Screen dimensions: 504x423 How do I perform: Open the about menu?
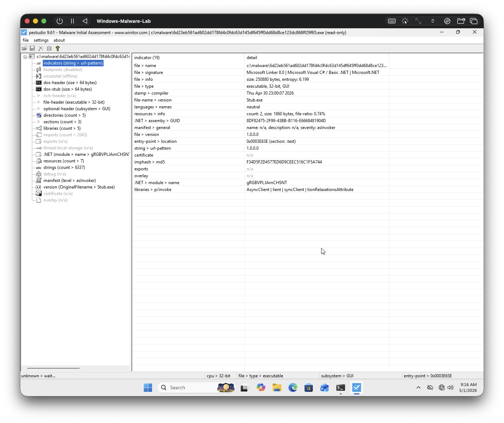[x=59, y=40]
